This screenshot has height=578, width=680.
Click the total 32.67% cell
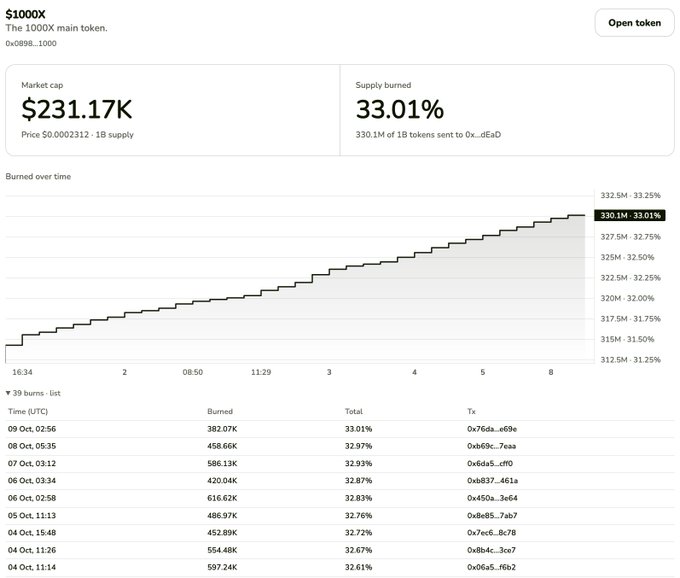click(x=358, y=550)
